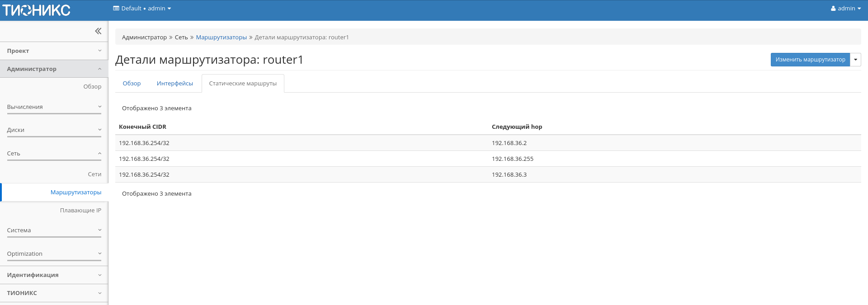Open Сети in the sidebar
868x305 pixels.
pyautogui.click(x=94, y=174)
